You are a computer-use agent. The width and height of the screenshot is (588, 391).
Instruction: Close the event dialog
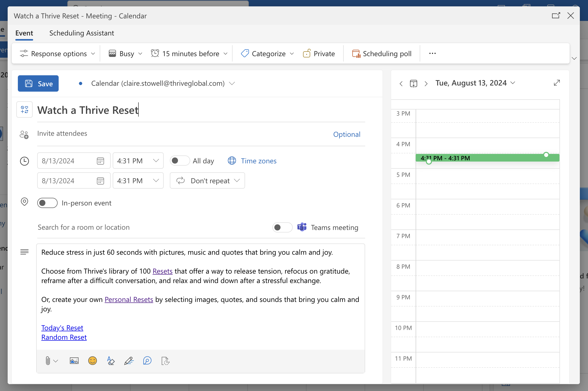[x=571, y=16]
